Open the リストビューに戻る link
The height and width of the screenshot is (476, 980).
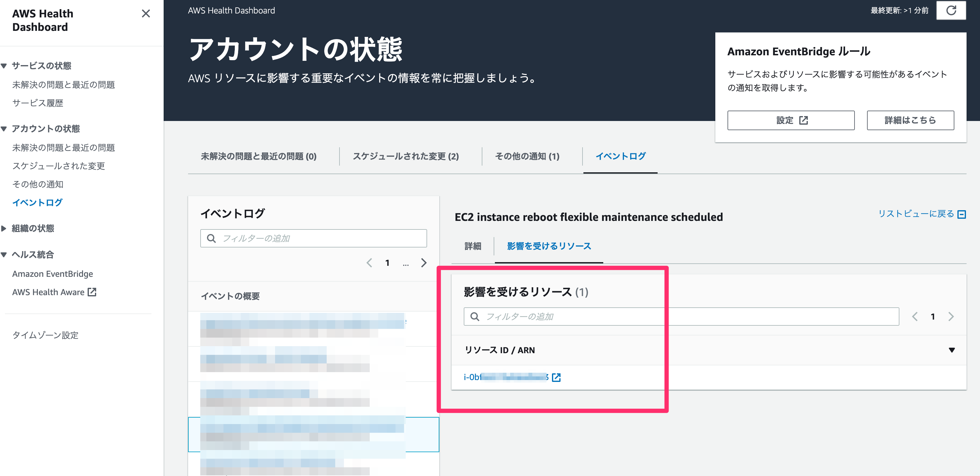click(x=916, y=214)
